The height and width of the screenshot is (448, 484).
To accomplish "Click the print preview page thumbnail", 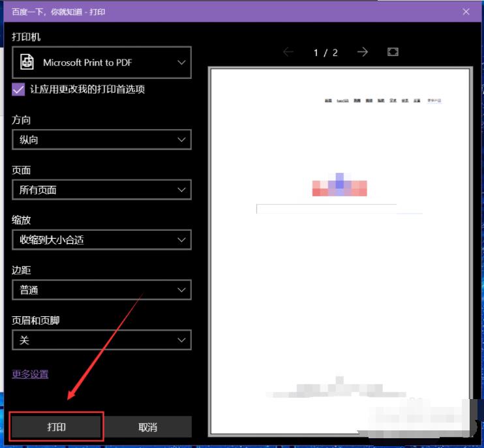I will [340, 250].
